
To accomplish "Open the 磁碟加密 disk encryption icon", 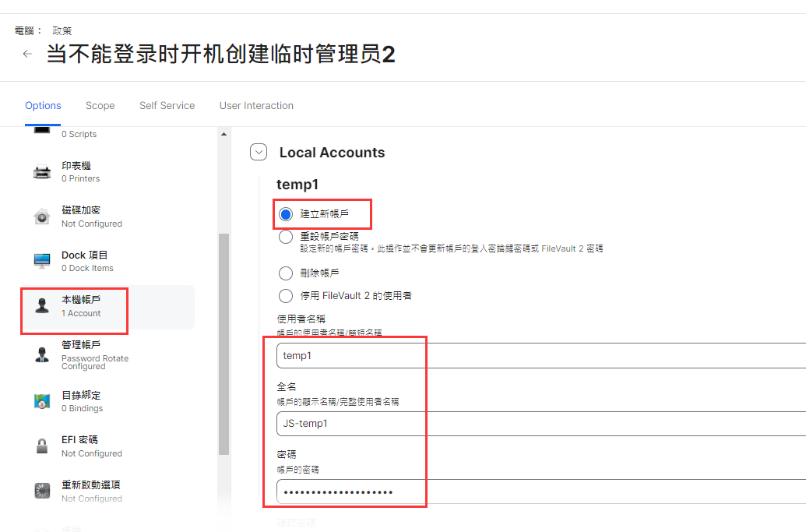I will (42, 217).
